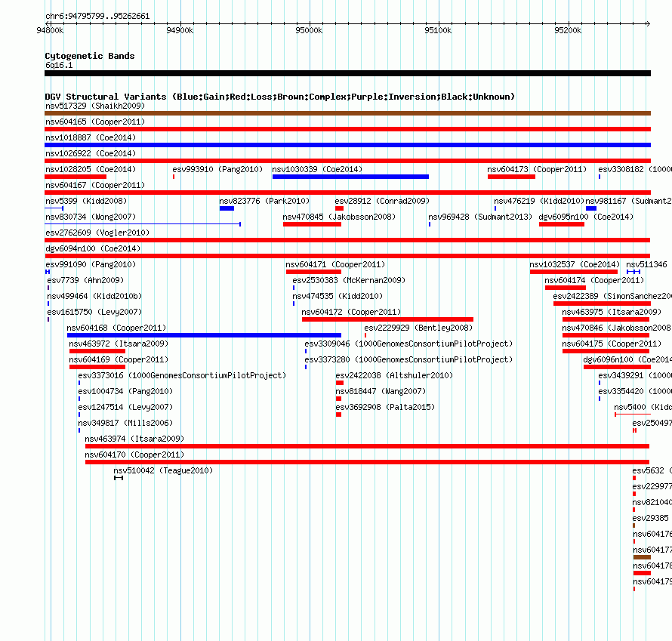This screenshot has height=641, width=672.
Task: Click esv2229929 (Bentley2008) label
Action: [418, 328]
